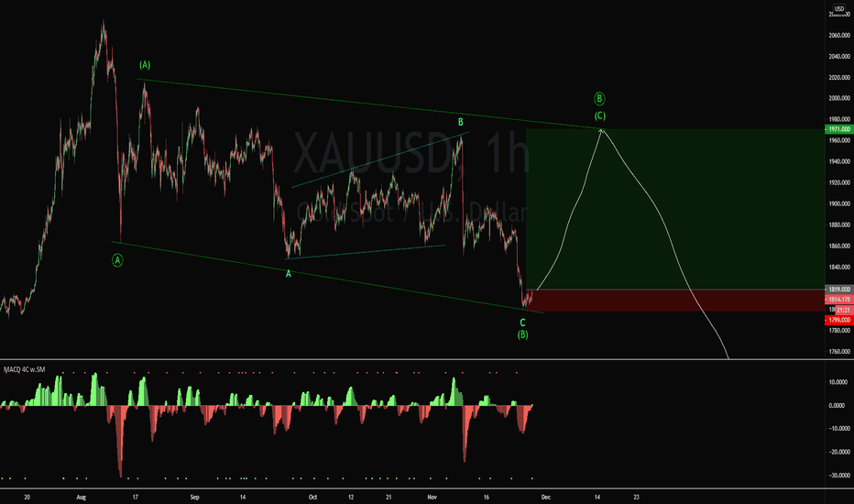Click the Dec label on the time axis
The height and width of the screenshot is (504, 854).
pos(546,497)
